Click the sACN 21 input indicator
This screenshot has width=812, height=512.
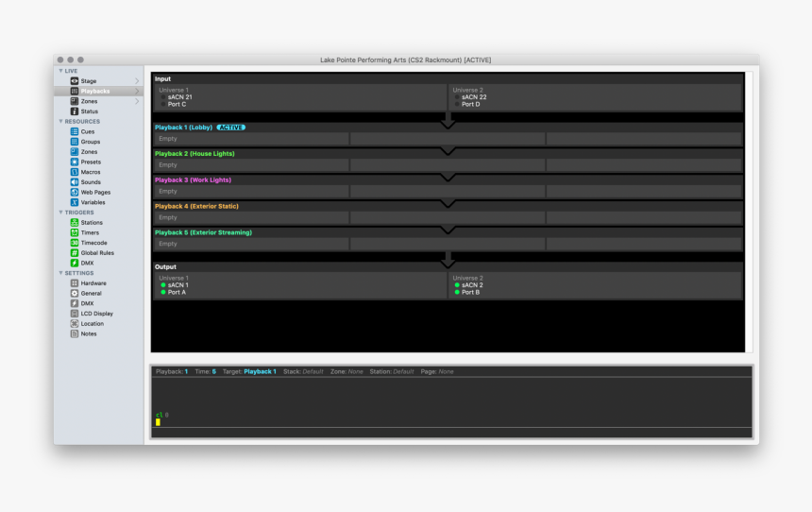(x=163, y=97)
